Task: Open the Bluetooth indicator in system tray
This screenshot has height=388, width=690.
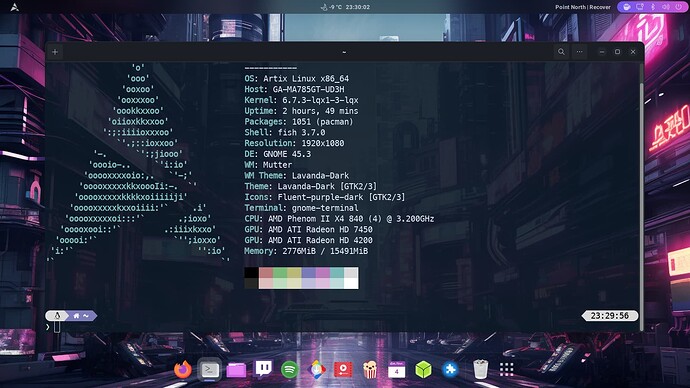Action: coord(653,7)
